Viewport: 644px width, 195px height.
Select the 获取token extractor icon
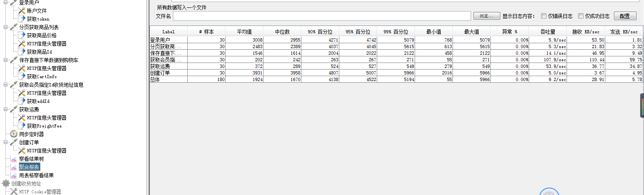coord(22,19)
